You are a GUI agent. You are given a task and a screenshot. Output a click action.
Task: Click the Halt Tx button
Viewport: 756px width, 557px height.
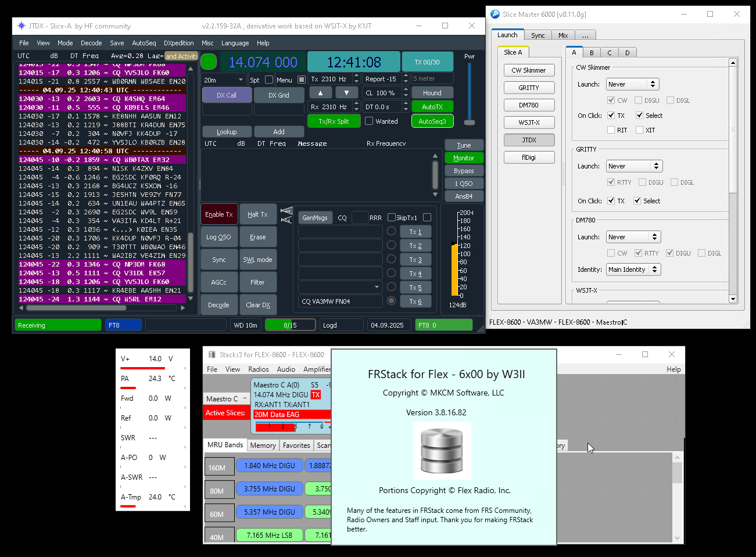coord(257,214)
